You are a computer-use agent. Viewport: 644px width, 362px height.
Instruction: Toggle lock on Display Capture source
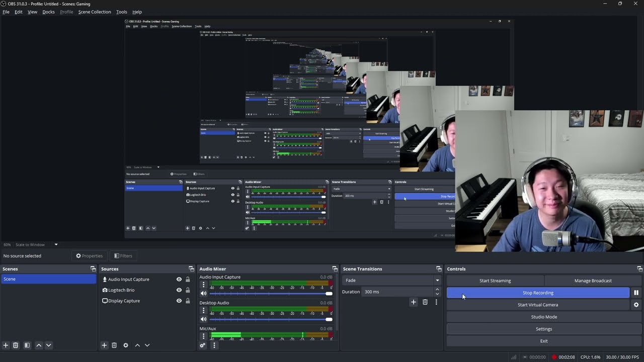click(188, 301)
